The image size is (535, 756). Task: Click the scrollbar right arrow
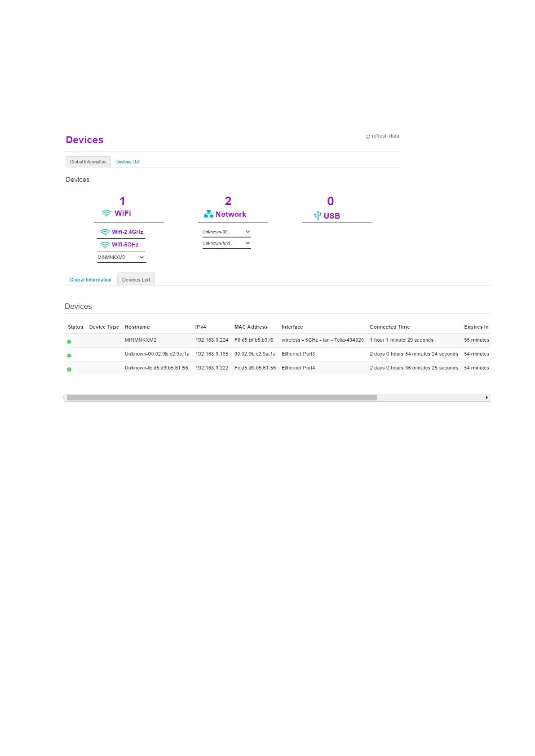(486, 398)
